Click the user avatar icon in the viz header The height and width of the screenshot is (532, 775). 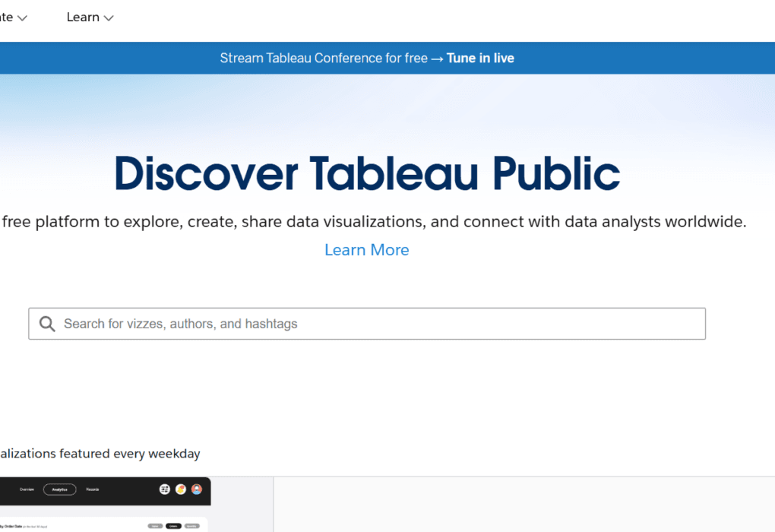coord(197,489)
